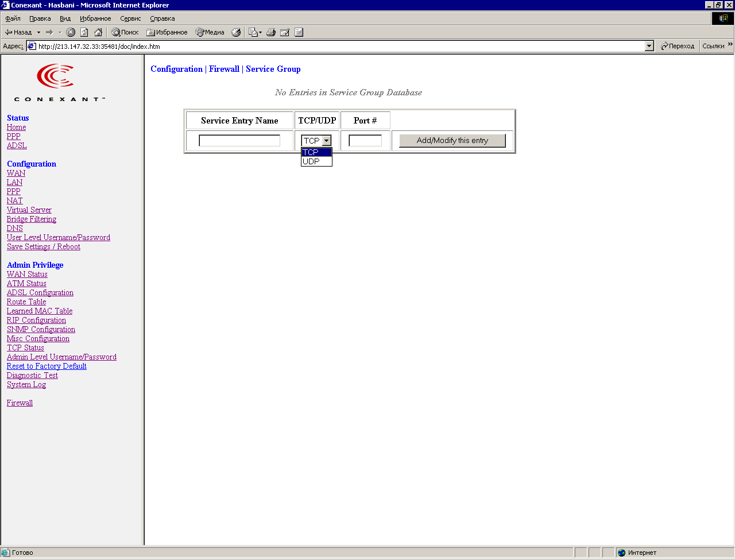Open the TCP/UDP protocol combo box
Screen dimensions: 735x560
316,140
